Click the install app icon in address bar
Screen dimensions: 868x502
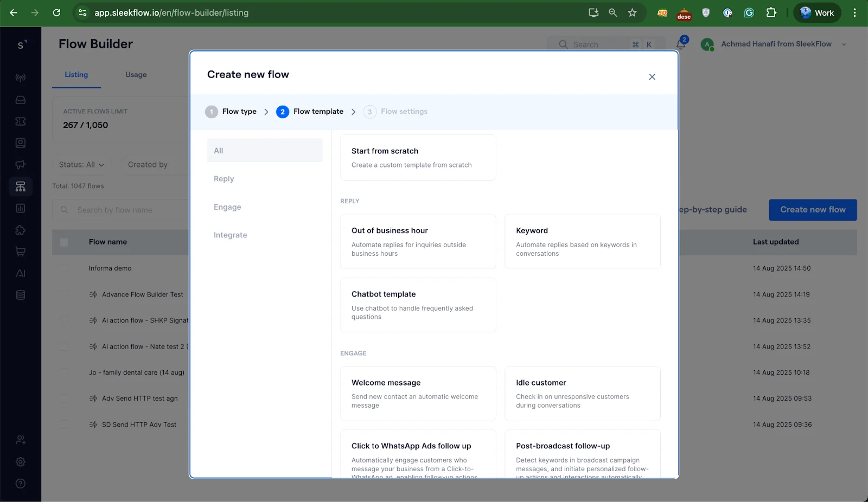593,12
